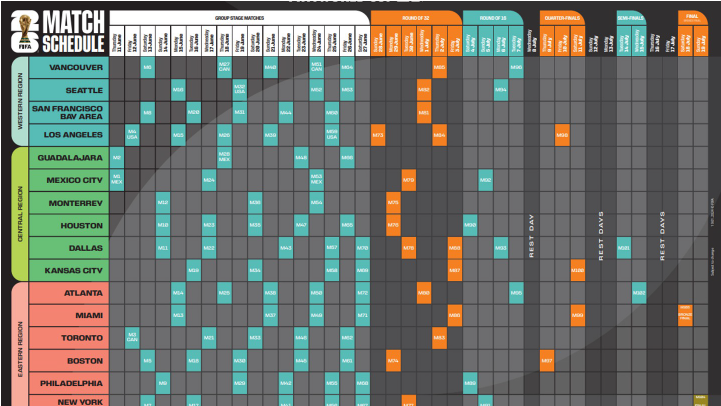
Task: Select the M28 MEX match in Guadalajara row
Action: (224, 157)
